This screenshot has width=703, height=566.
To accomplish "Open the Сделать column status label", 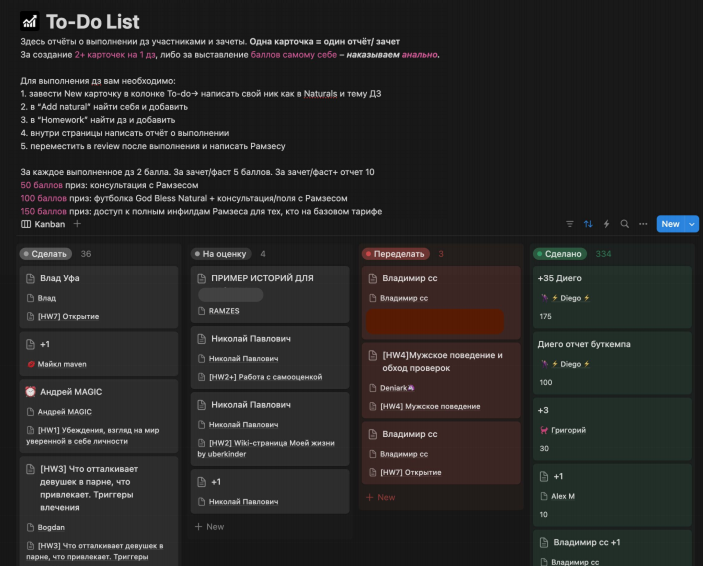I will click(45, 254).
